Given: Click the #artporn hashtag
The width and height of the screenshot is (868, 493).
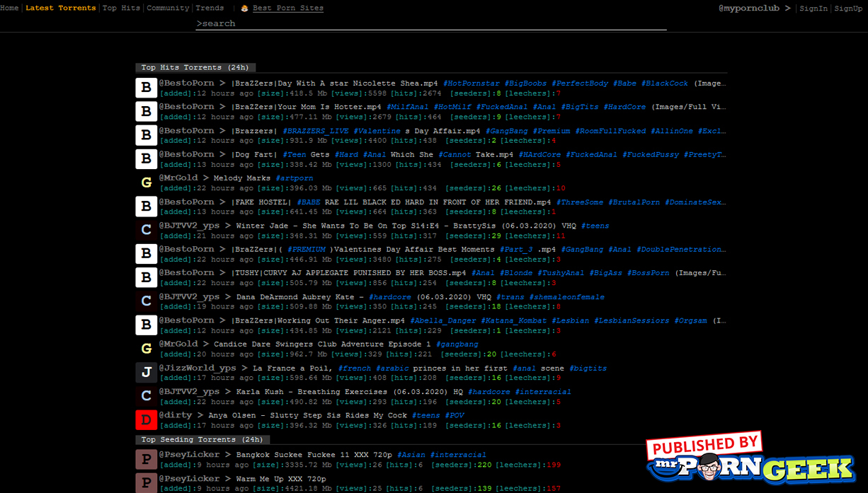Looking at the screenshot, I should pos(294,178).
